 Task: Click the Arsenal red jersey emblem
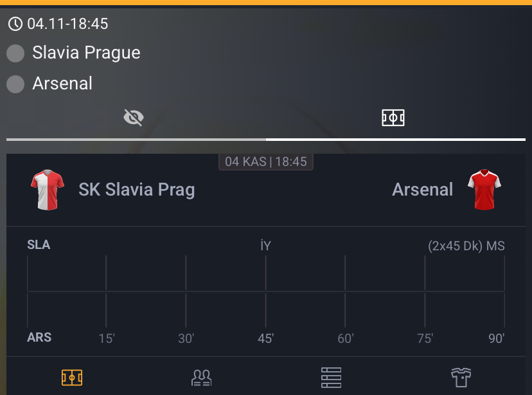484,190
